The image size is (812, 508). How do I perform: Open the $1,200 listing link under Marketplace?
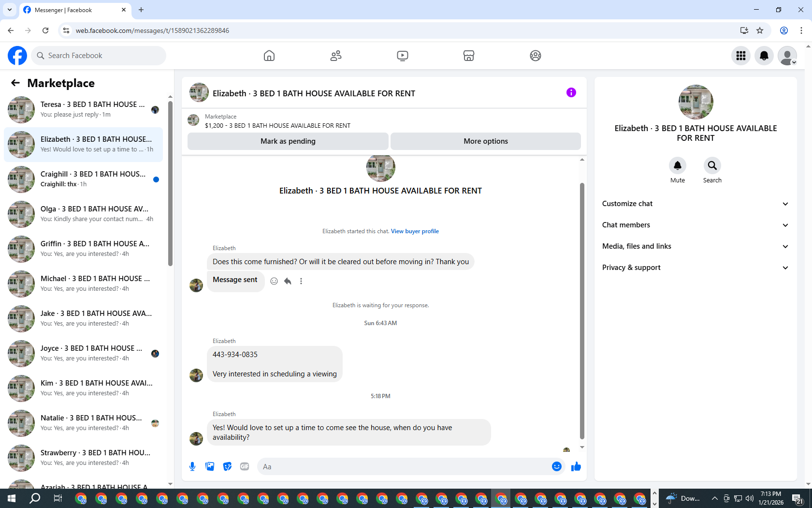(x=277, y=125)
